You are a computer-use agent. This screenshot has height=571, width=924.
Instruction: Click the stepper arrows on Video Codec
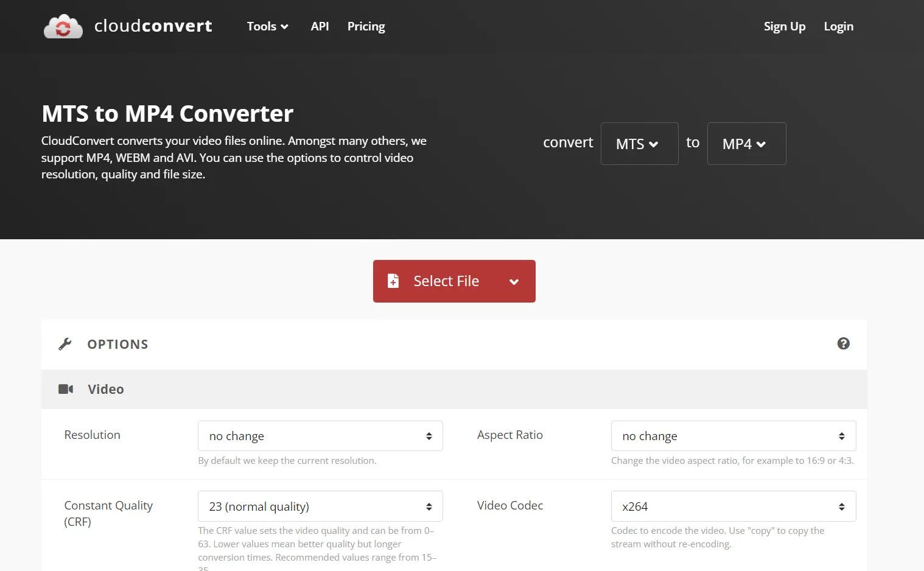click(842, 506)
